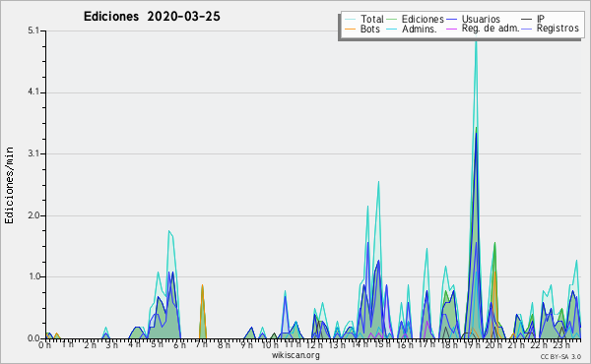Select the 'Bots' legend entry
The image size is (591, 364).
tap(369, 29)
